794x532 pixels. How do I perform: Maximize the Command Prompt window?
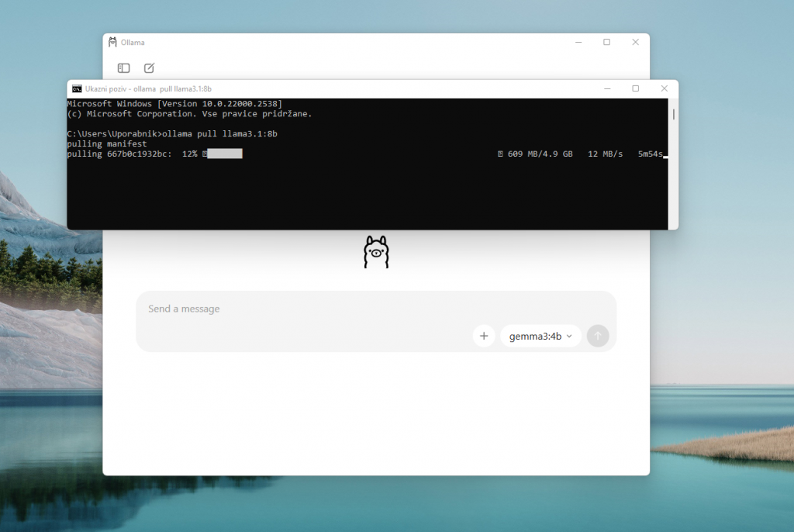pyautogui.click(x=635, y=88)
